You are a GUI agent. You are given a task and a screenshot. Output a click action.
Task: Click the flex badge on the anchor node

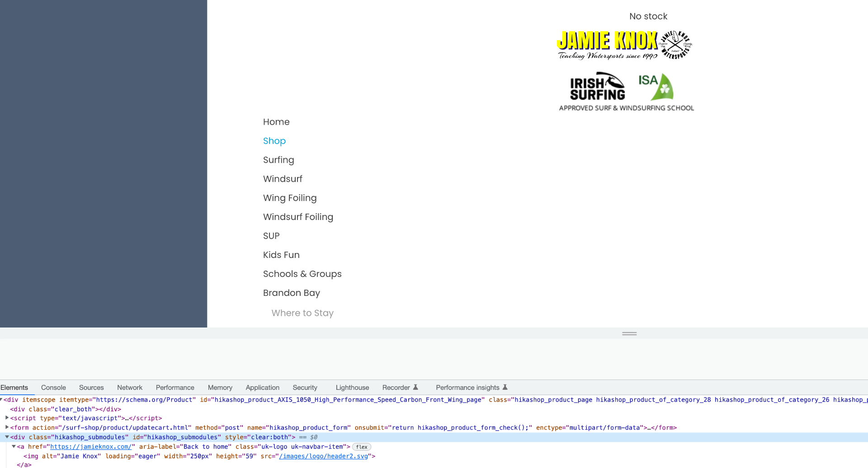[x=362, y=447]
